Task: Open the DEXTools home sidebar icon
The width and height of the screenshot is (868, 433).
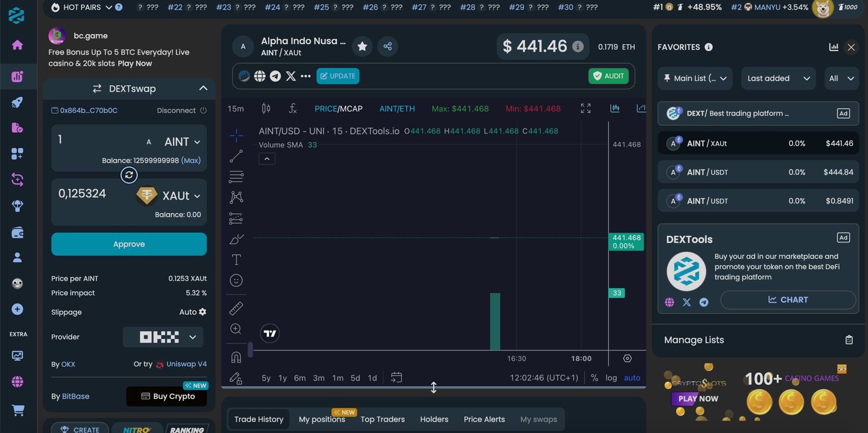Action: coord(17,44)
